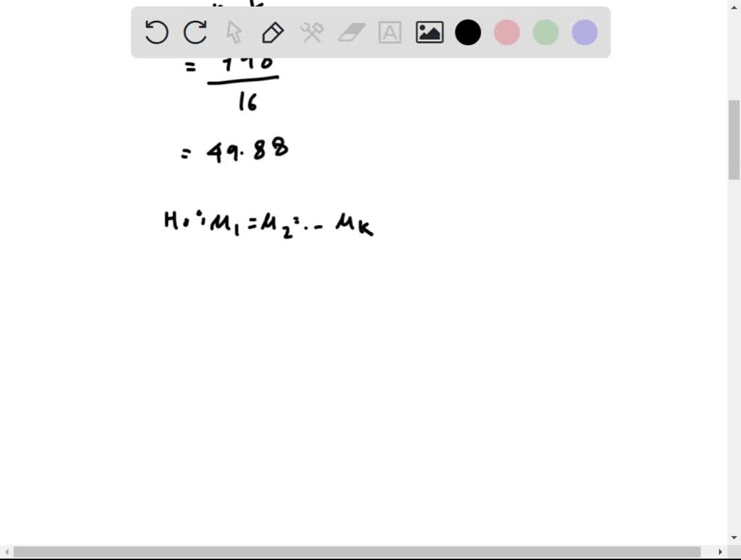
Task: Select the text tool
Action: (390, 32)
